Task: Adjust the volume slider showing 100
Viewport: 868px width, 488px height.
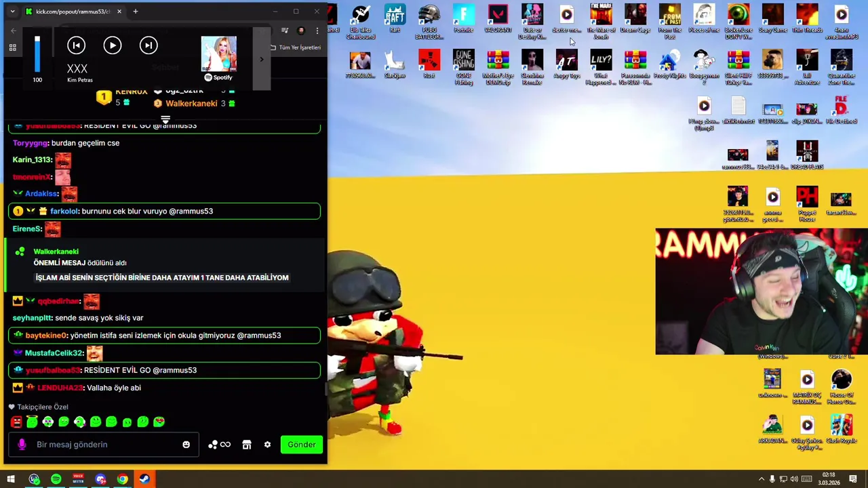Action: pyautogui.click(x=37, y=54)
